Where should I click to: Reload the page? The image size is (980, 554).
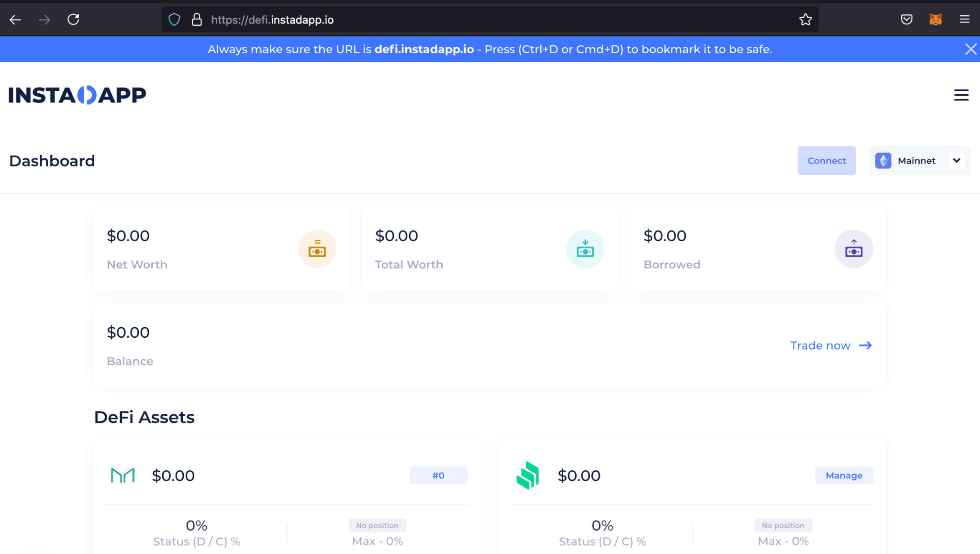click(73, 20)
